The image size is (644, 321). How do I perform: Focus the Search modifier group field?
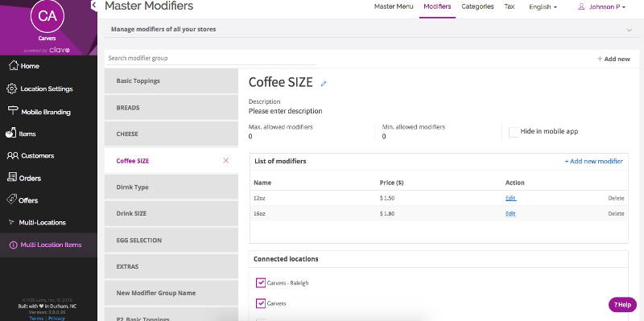click(210, 58)
